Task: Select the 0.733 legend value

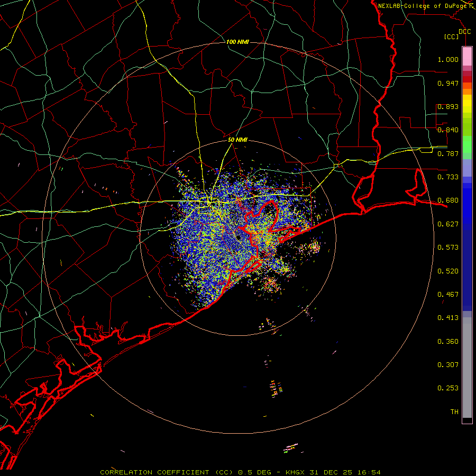Action: click(448, 177)
